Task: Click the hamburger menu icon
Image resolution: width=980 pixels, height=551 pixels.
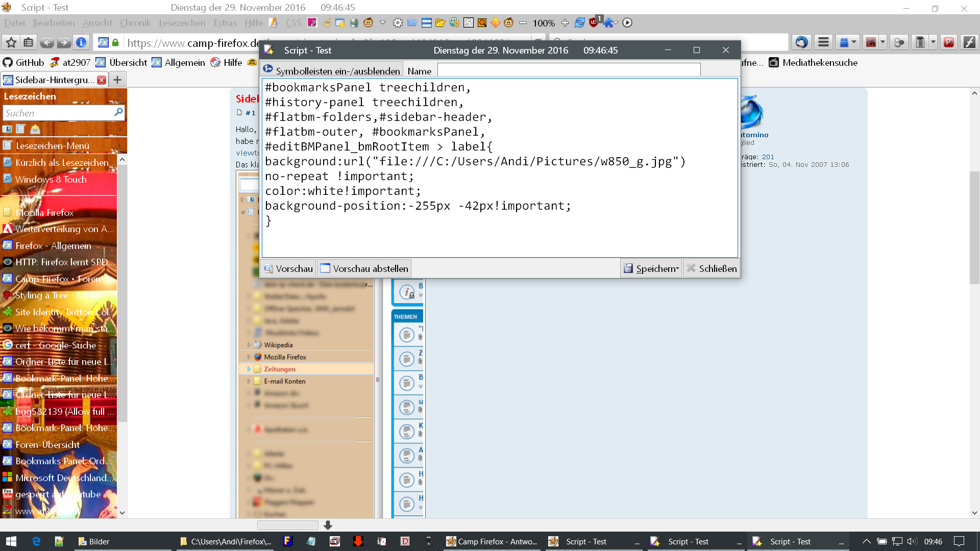Action: coord(823,42)
